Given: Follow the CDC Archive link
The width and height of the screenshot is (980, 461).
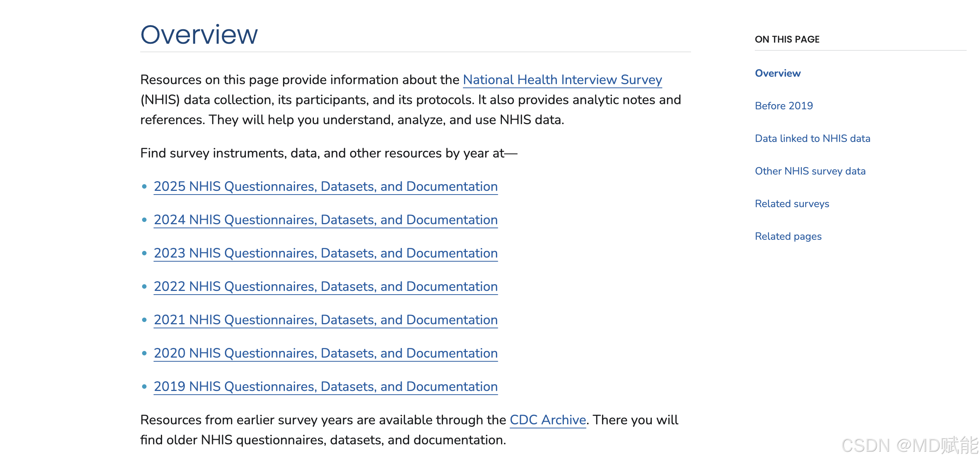Looking at the screenshot, I should (x=547, y=420).
